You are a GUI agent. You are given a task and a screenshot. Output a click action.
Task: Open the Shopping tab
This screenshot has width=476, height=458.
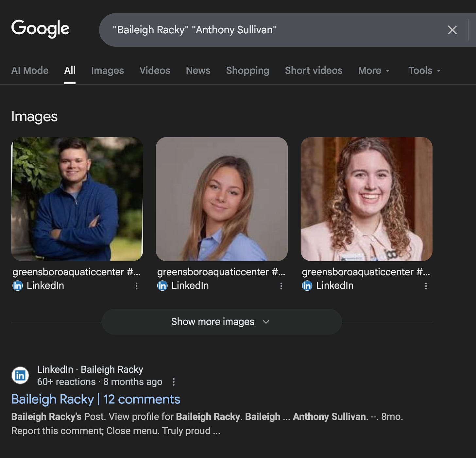247,71
